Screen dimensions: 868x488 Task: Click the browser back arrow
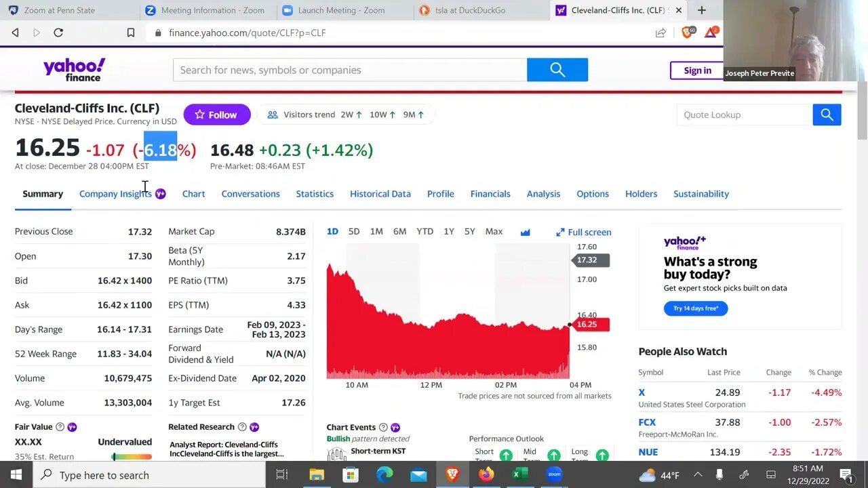(16, 33)
